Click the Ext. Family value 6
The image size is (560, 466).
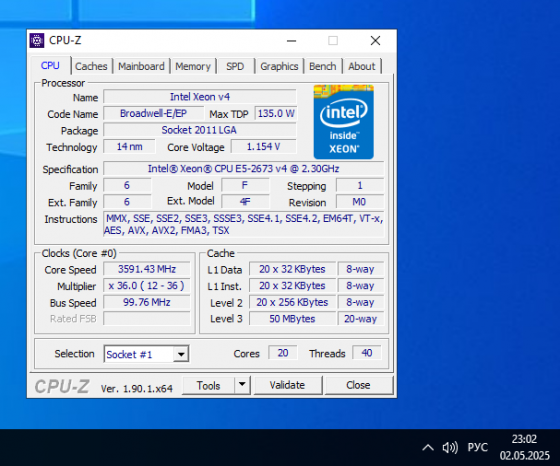point(127,202)
